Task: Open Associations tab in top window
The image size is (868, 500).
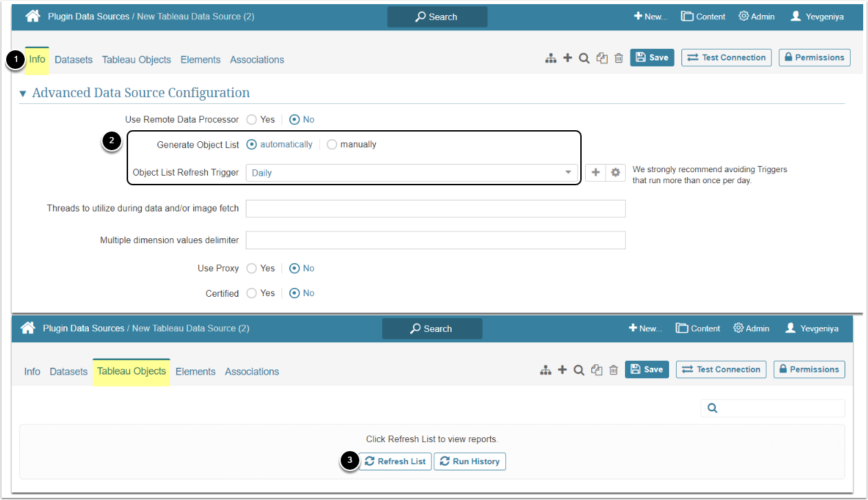Action: (x=257, y=60)
